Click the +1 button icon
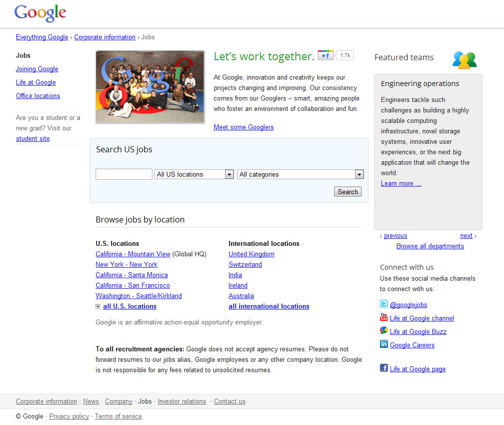This screenshot has width=504, height=425. 325,55
